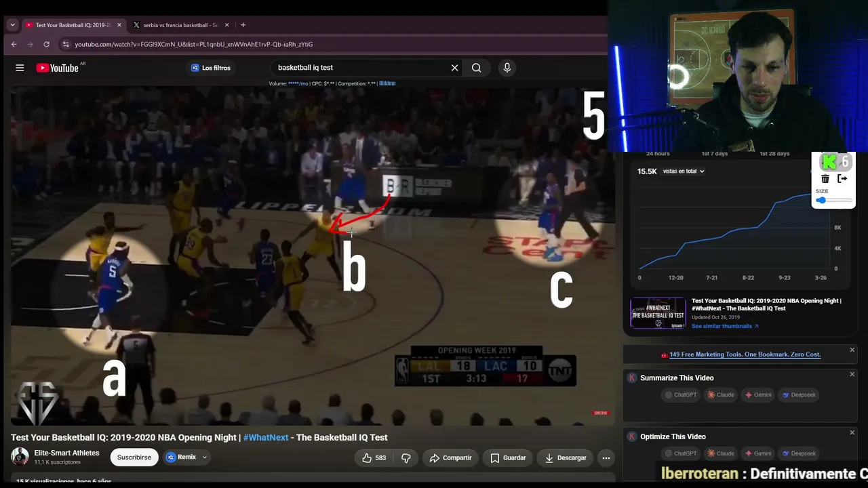
Task: Open the #WhatNext hashtag link
Action: (266, 437)
